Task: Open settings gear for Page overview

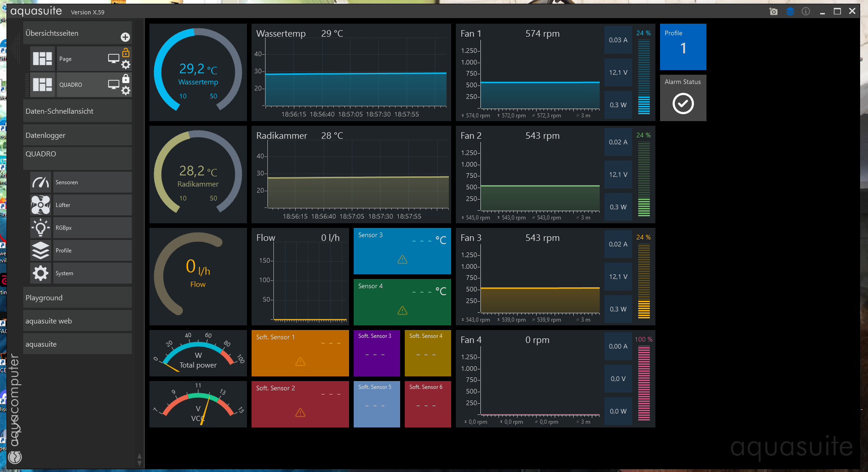Action: click(x=126, y=65)
